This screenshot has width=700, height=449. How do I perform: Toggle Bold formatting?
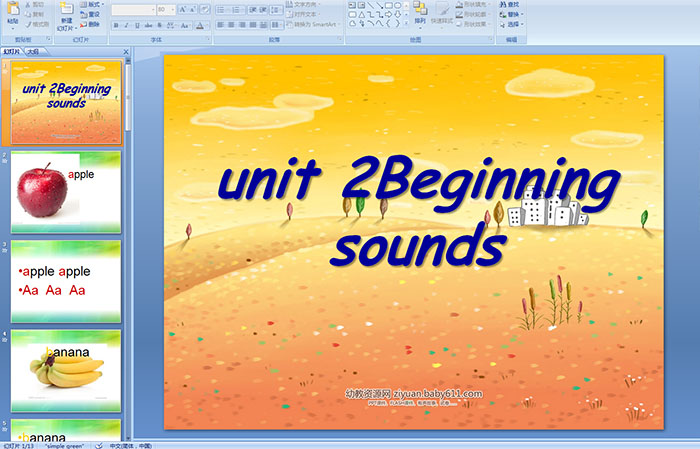[116, 25]
